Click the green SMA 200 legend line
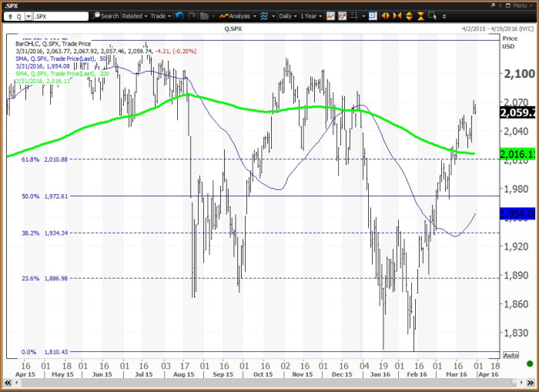This screenshot has height=392, width=539. point(62,74)
